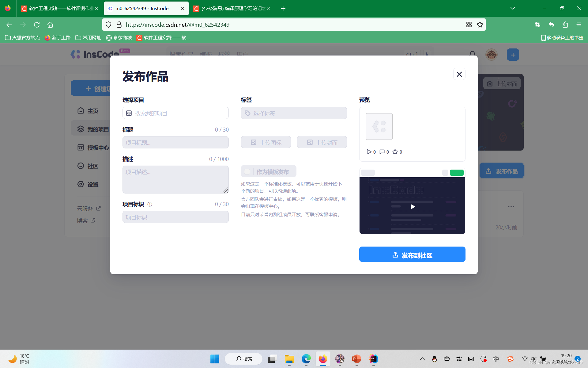The height and width of the screenshot is (368, 588).
Task: Click the dialog's 上传封面 upload button
Action: 322,142
